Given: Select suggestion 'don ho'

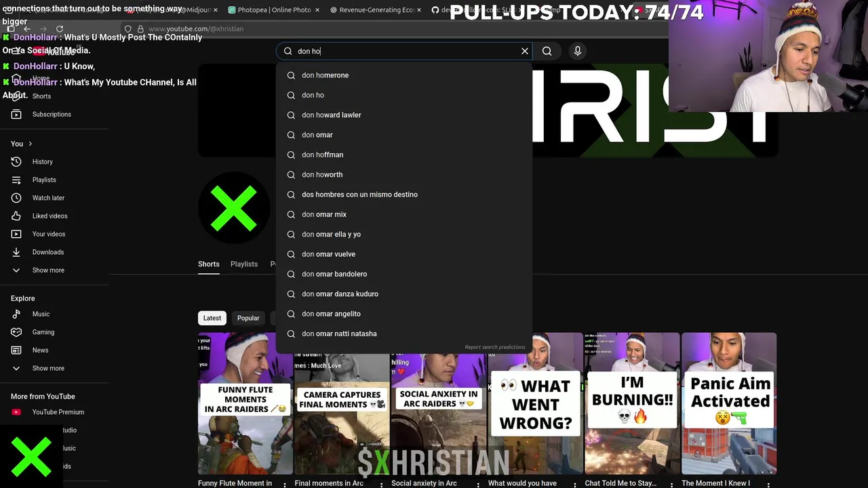Looking at the screenshot, I should [404, 95].
